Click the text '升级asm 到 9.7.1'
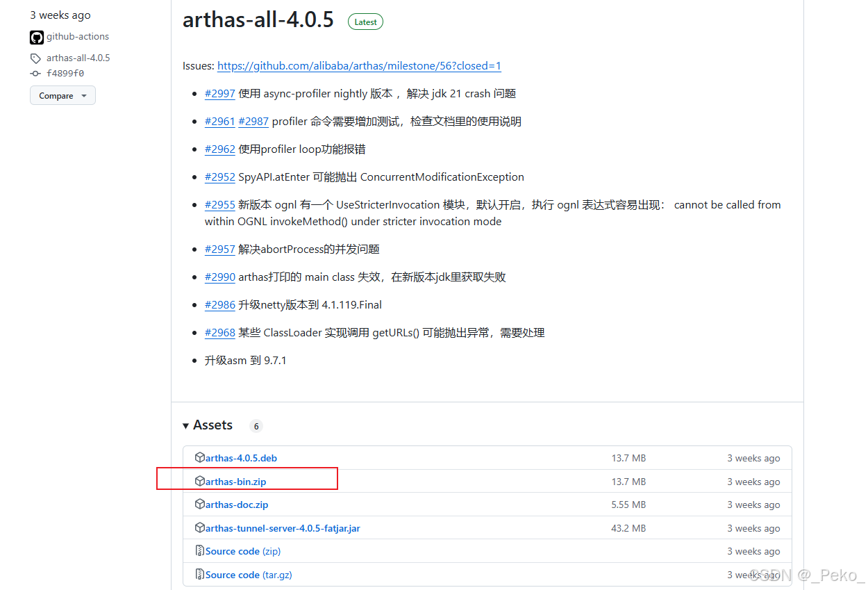The width and height of the screenshot is (868, 590). point(246,361)
